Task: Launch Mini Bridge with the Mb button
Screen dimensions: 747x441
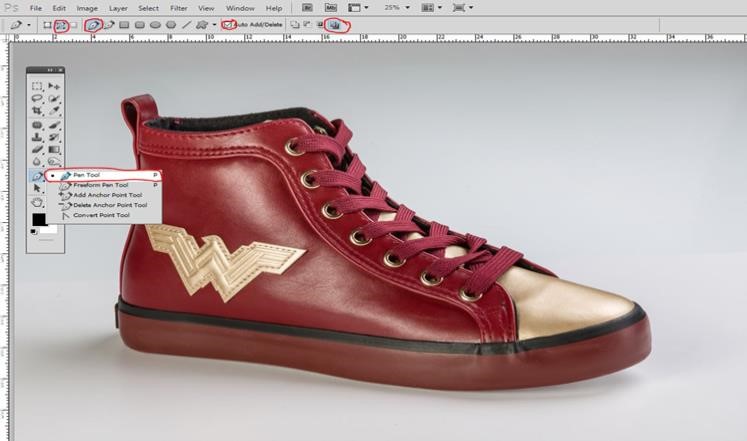Action: 331,8
